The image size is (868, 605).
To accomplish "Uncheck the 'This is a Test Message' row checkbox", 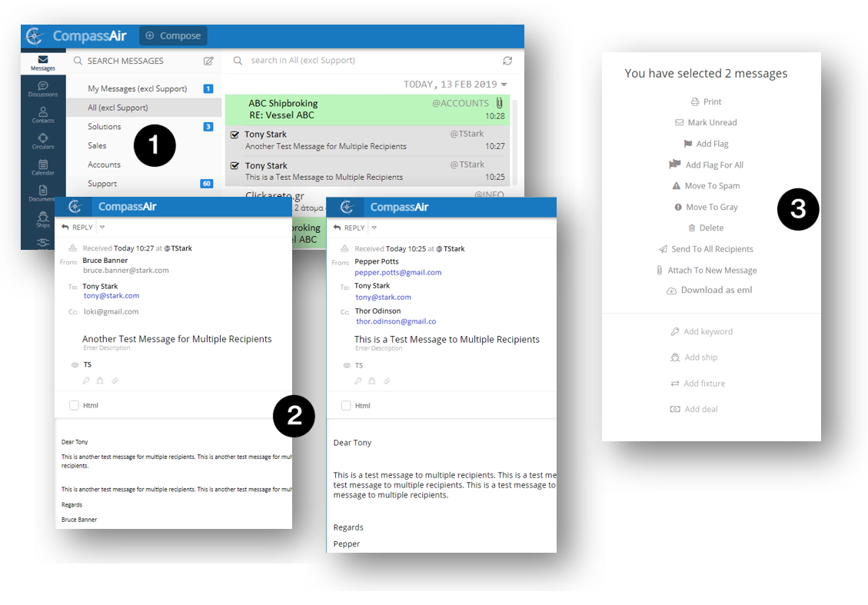I will [234, 165].
